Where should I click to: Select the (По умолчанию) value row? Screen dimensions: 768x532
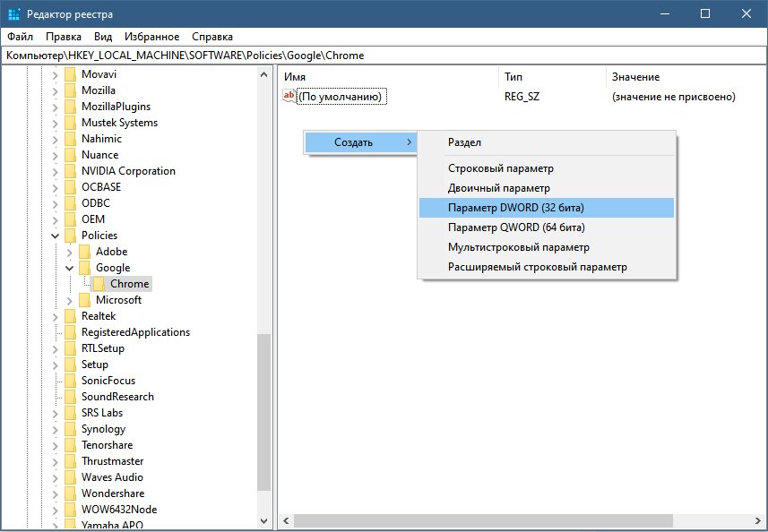click(x=509, y=97)
